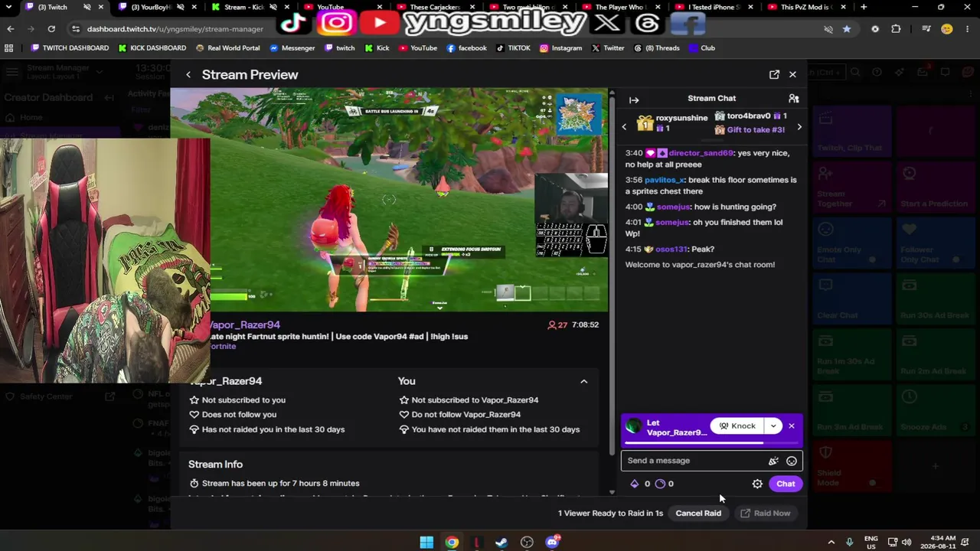Show hidden system tray icons

[x=831, y=543]
